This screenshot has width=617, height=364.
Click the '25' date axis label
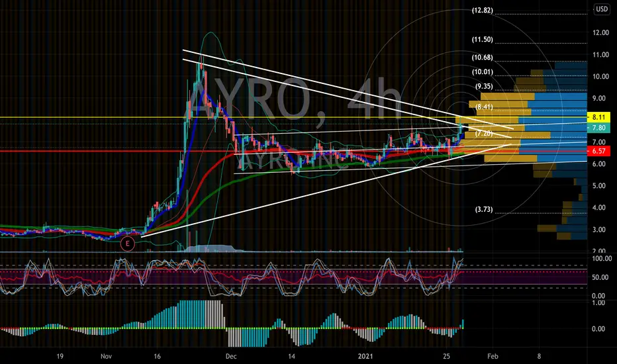click(x=446, y=357)
